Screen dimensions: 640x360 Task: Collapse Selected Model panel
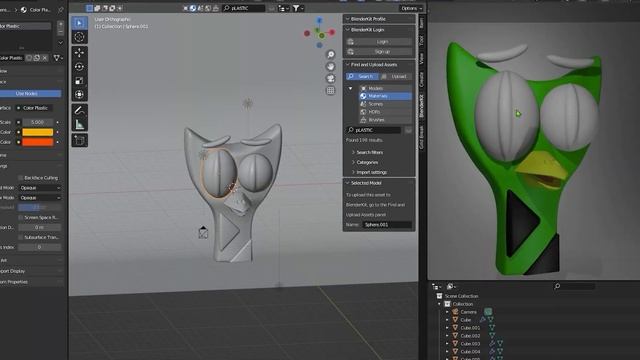point(348,183)
